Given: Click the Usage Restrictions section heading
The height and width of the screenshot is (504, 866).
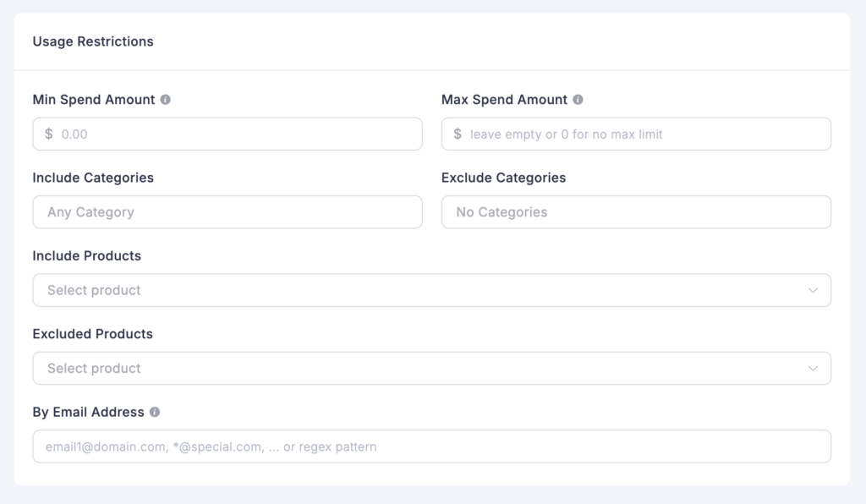Looking at the screenshot, I should pos(93,41).
